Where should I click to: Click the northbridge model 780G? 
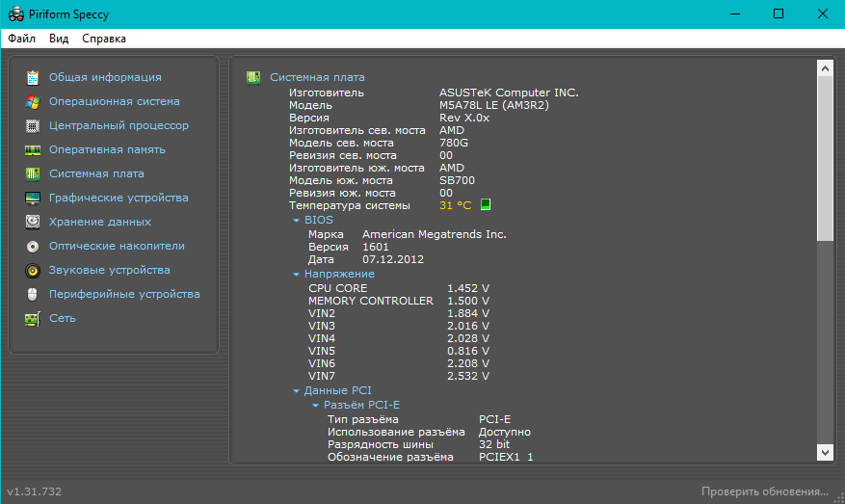pyautogui.click(x=453, y=143)
